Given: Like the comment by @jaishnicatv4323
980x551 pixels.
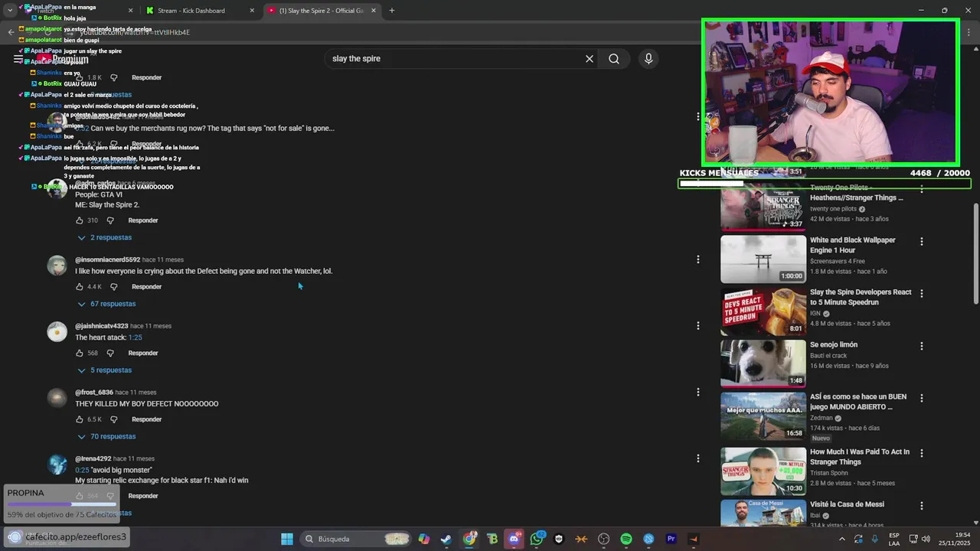Looking at the screenshot, I should (80, 354).
